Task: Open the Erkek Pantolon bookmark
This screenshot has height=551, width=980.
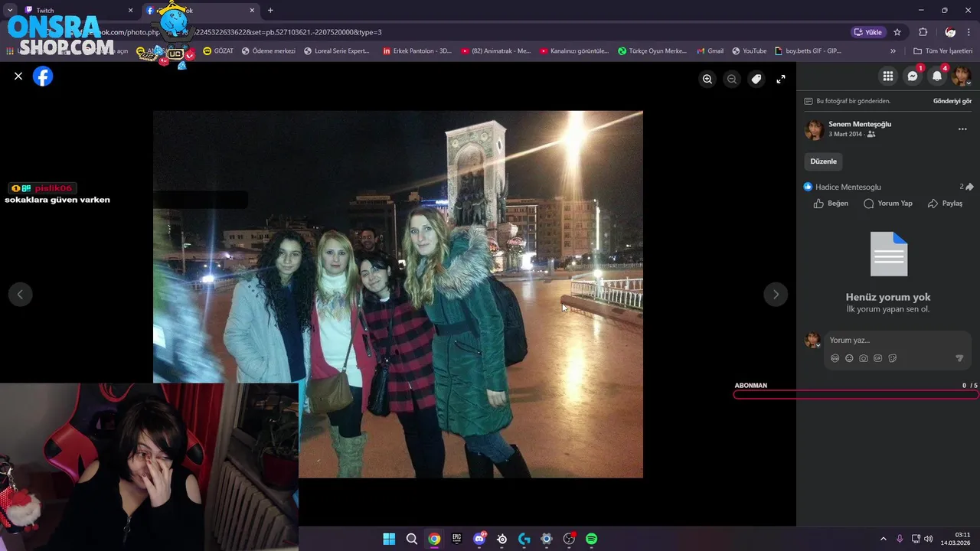Action: [x=417, y=51]
